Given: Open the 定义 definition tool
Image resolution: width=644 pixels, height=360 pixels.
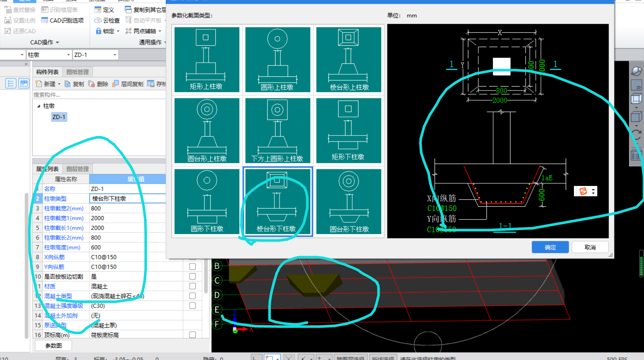Looking at the screenshot, I should tap(104, 10).
